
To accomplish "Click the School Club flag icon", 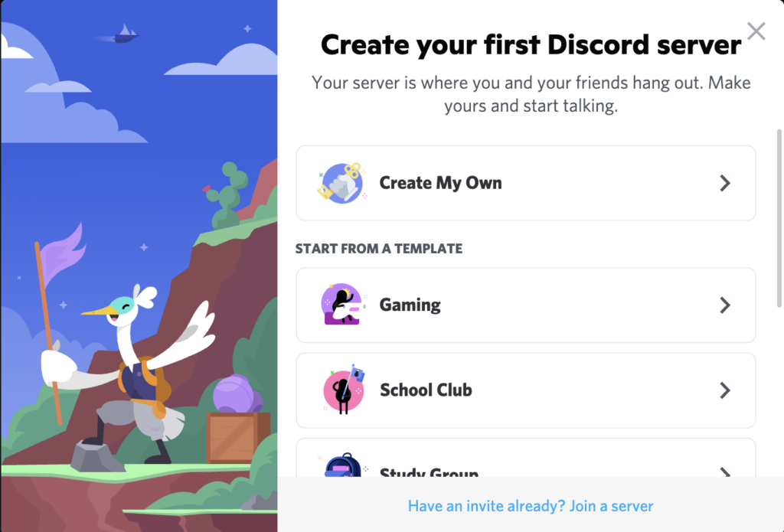I will pos(344,390).
